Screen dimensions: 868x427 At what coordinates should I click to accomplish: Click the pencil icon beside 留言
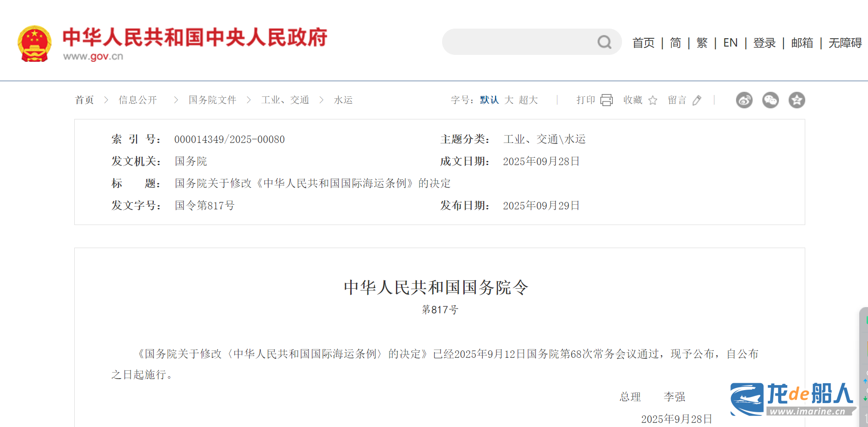tap(697, 101)
